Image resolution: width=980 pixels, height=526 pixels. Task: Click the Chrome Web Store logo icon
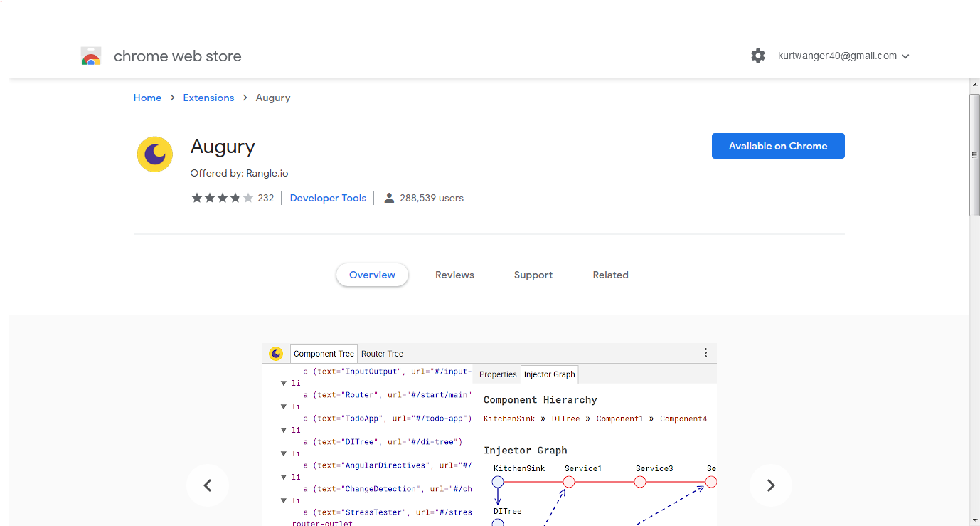tap(91, 56)
